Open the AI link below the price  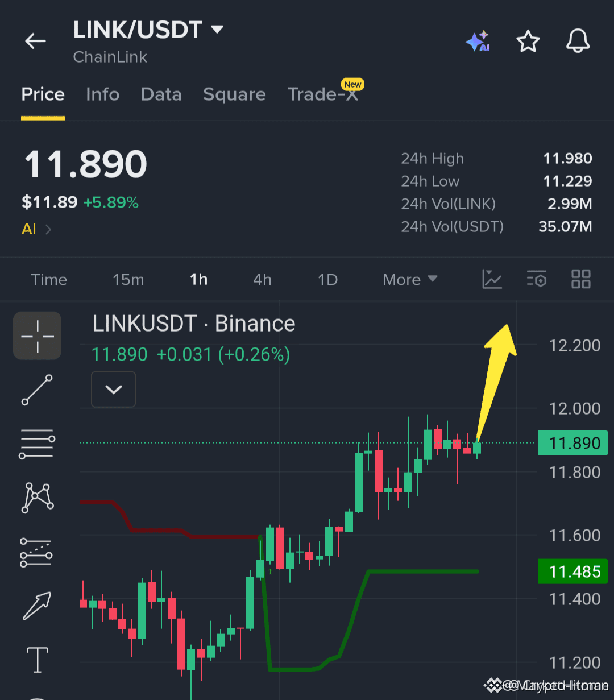(36, 229)
